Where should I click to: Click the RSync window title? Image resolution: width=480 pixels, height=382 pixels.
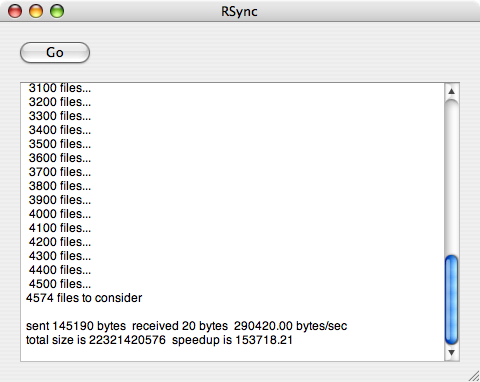click(x=239, y=12)
